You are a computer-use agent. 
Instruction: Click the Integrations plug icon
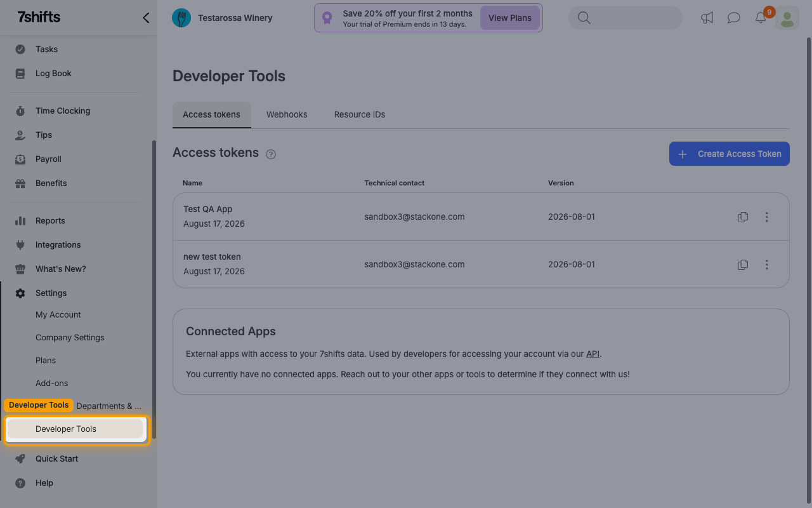pyautogui.click(x=20, y=244)
